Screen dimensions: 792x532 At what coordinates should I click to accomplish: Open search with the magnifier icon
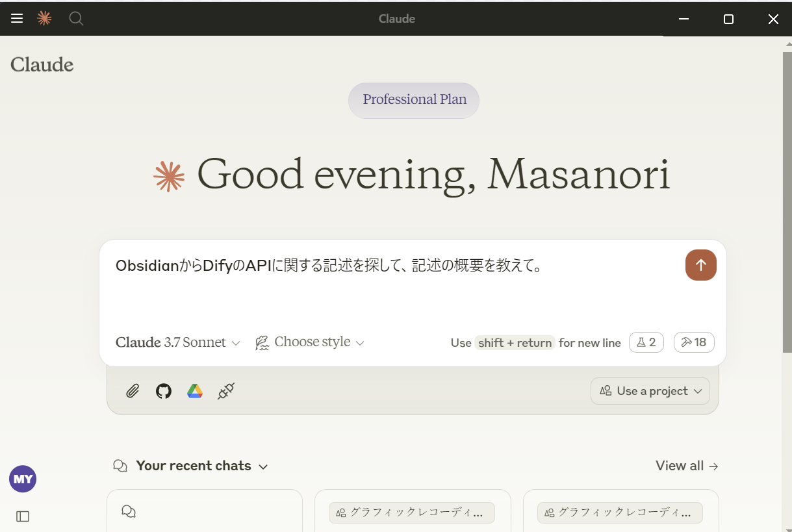pyautogui.click(x=76, y=19)
